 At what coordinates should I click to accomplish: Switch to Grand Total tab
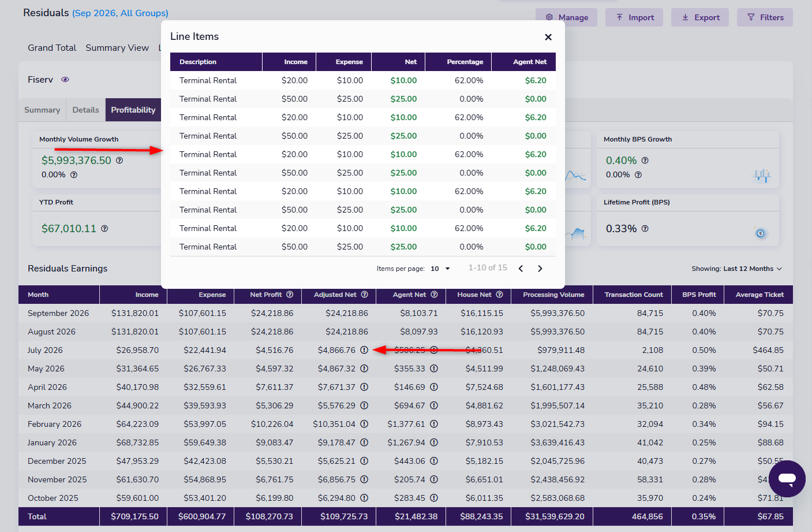click(x=52, y=48)
